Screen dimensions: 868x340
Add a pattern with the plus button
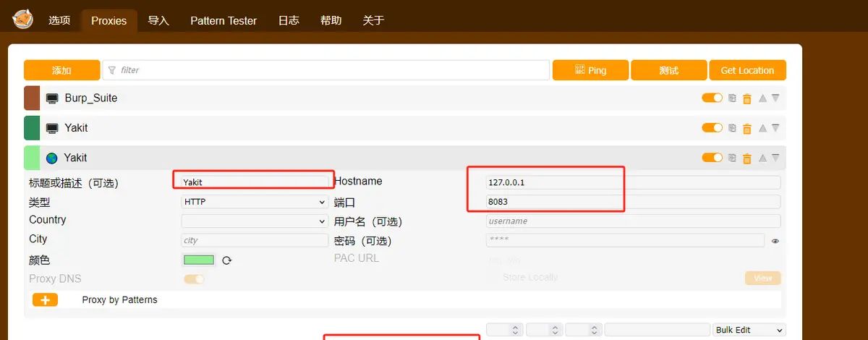pos(45,300)
